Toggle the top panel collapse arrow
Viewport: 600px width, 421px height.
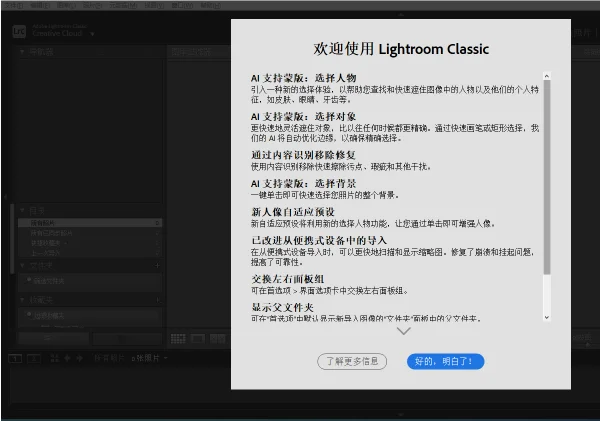[x=401, y=15]
